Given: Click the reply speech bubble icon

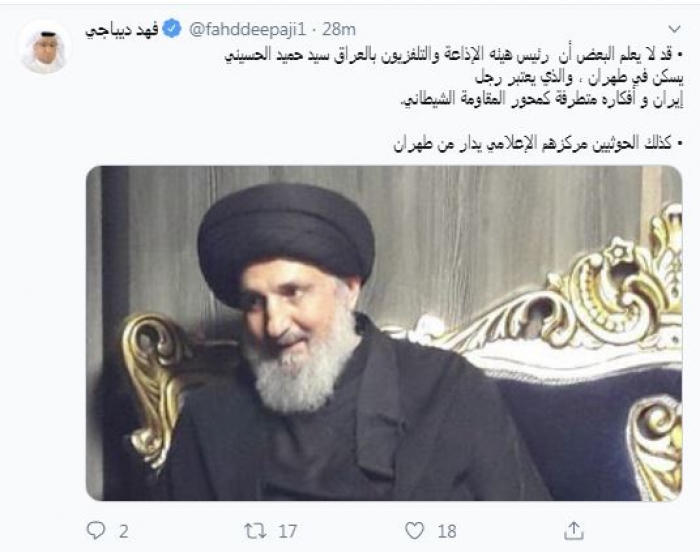Looking at the screenshot, I should coord(96,531).
